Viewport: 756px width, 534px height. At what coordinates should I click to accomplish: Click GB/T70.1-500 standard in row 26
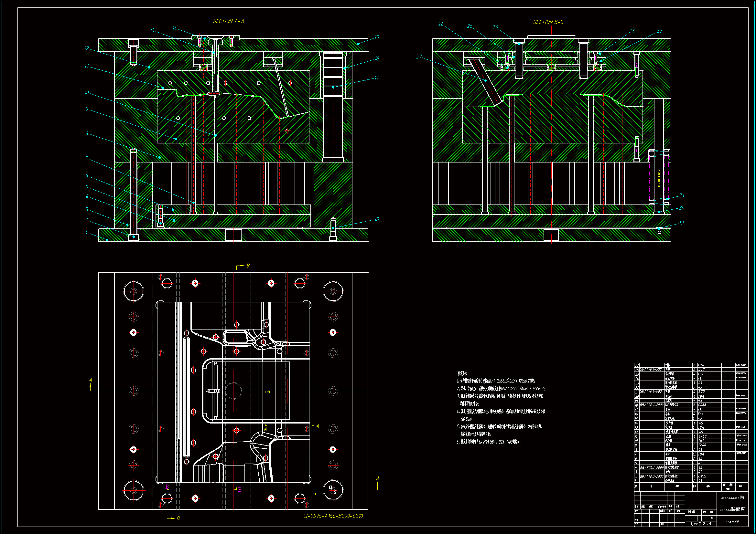click(650, 370)
